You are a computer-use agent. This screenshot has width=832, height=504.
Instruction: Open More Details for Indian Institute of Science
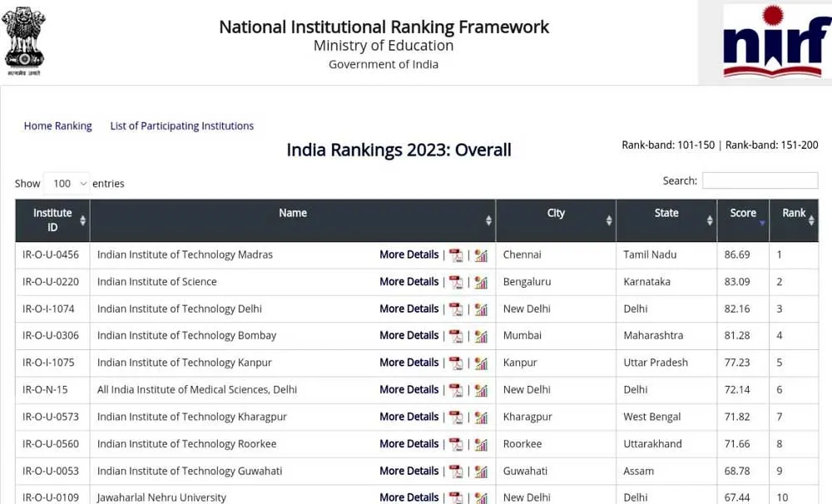(x=409, y=282)
